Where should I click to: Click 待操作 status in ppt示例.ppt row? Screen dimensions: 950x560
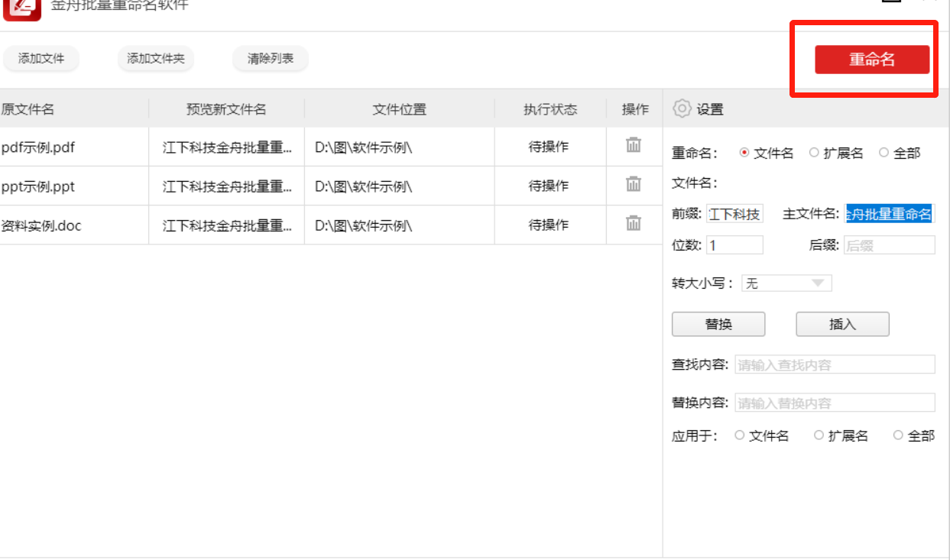click(x=549, y=186)
